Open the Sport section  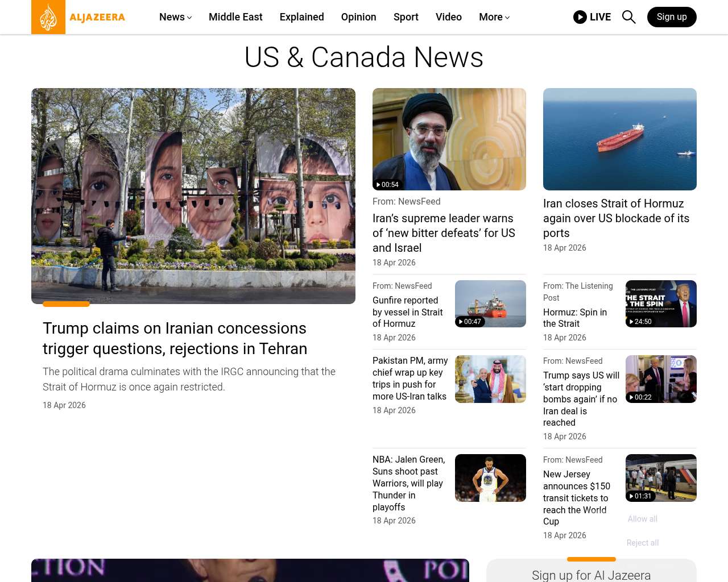(406, 17)
